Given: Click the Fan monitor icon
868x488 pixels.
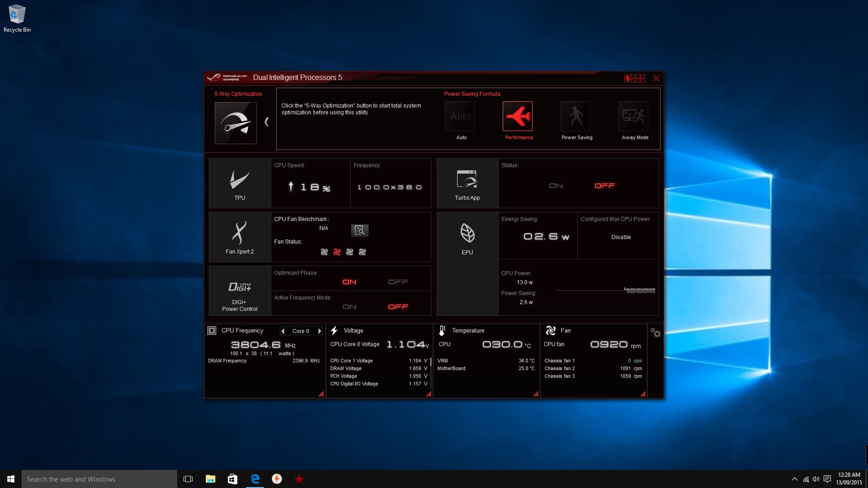Looking at the screenshot, I should 551,331.
